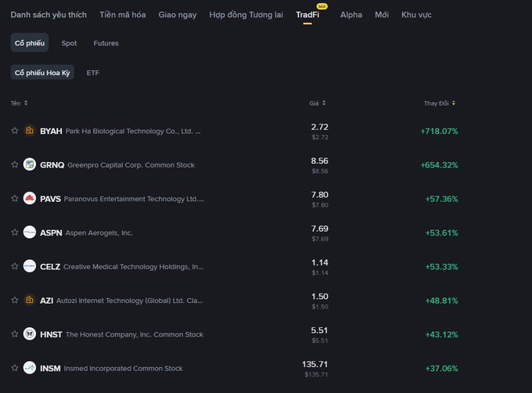This screenshot has width=532, height=393.
Task: Star the INSM row
Action: pos(15,368)
